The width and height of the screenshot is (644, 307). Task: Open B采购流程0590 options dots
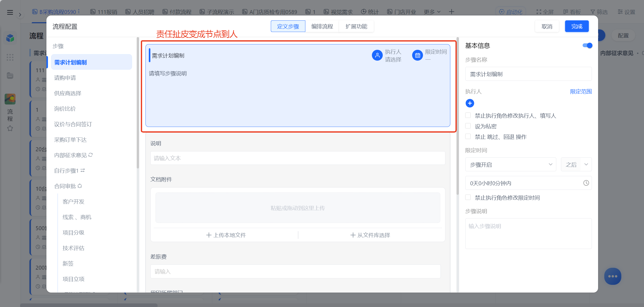tap(79, 12)
